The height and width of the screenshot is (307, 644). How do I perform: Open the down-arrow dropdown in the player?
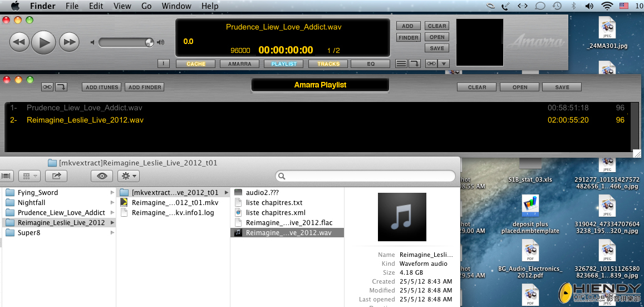[444, 64]
